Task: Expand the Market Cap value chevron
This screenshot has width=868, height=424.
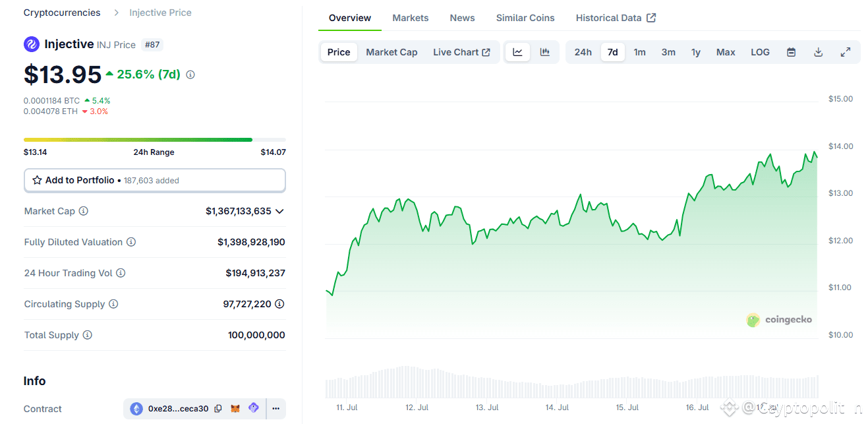Action: tap(279, 211)
